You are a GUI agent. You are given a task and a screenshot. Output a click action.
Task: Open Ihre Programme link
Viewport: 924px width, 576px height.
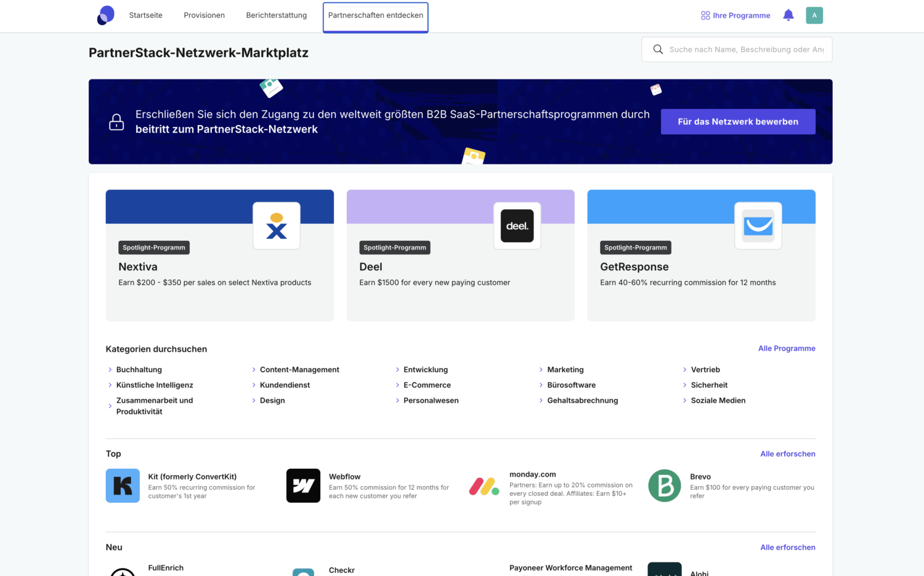(742, 15)
